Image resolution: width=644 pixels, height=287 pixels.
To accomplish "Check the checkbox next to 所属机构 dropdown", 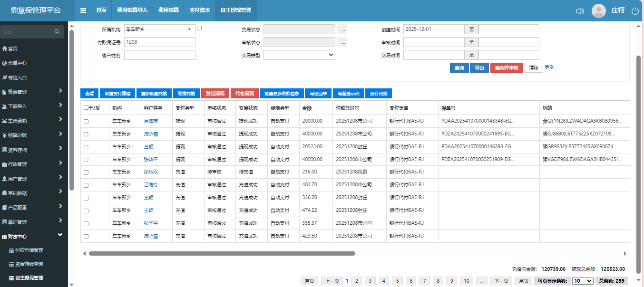I will pyautogui.click(x=199, y=28).
